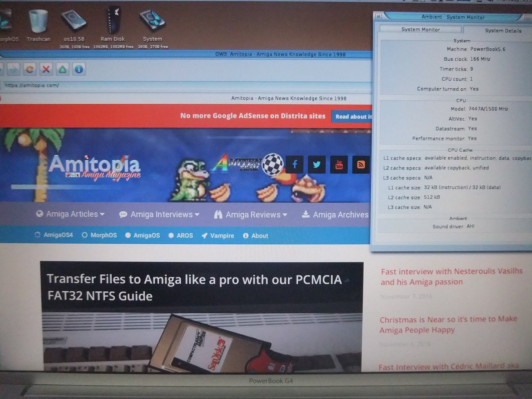The width and height of the screenshot is (532, 399).
Task: Go to the AmigaOS4 section
Action: [x=54, y=235]
